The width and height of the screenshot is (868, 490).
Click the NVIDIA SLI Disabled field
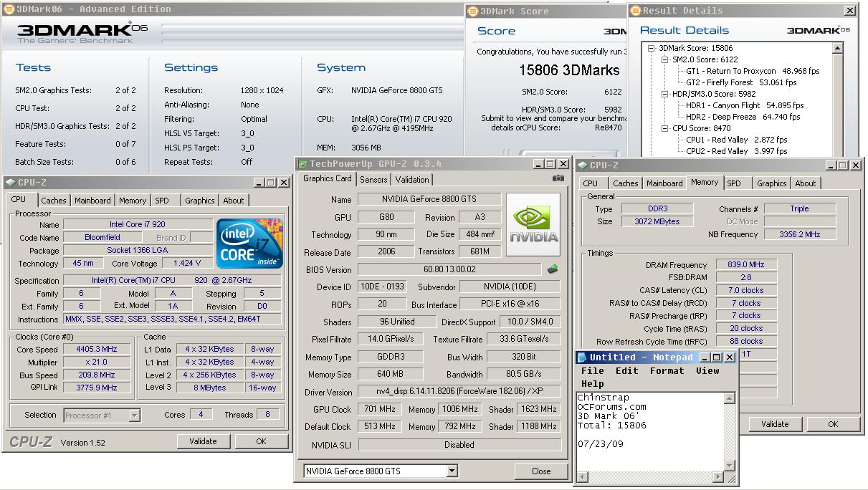coord(459,445)
